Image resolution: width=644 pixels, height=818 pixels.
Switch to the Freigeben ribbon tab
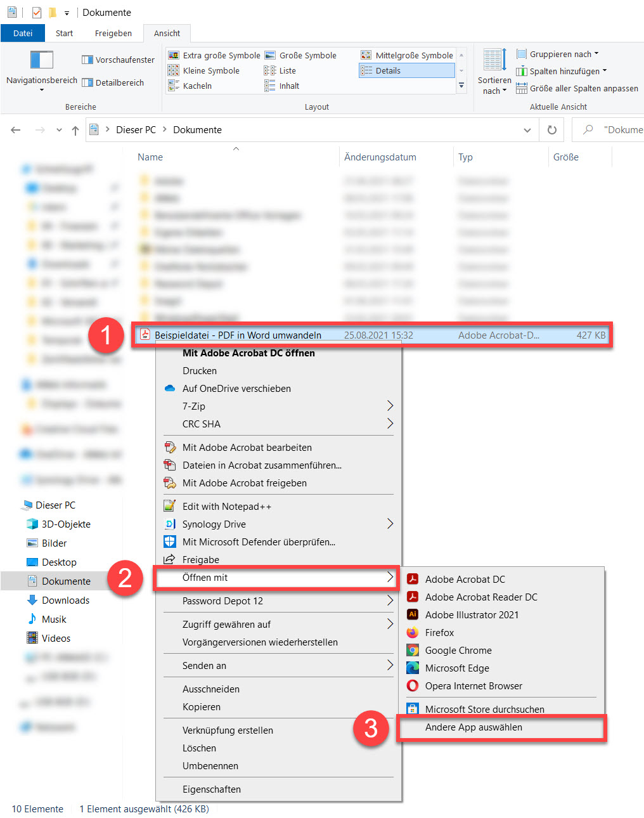pyautogui.click(x=113, y=33)
